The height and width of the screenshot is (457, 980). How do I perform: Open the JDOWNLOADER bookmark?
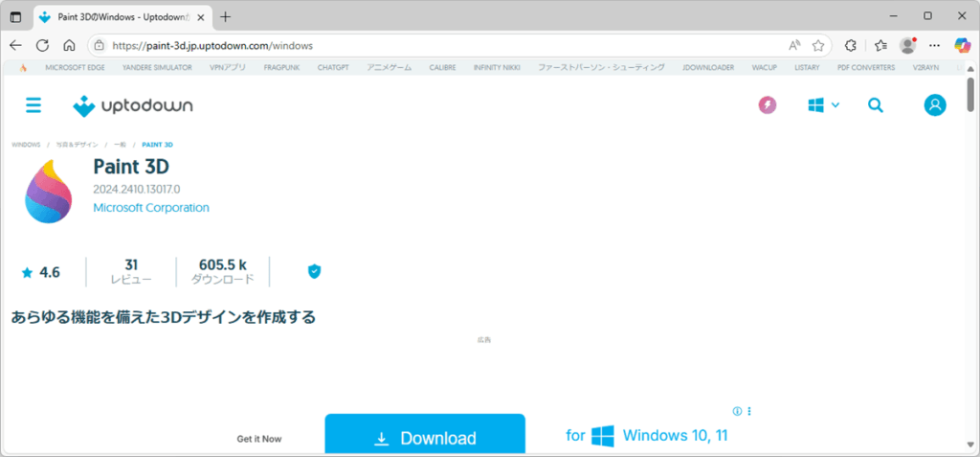(x=709, y=68)
